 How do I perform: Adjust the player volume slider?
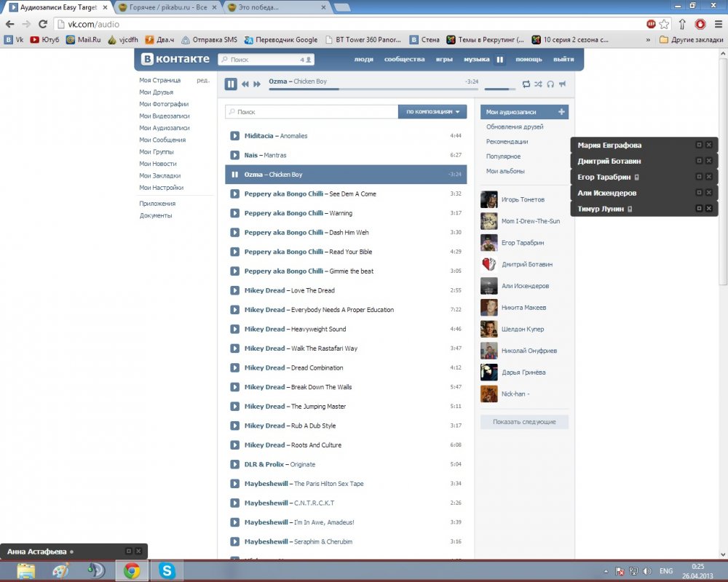point(500,89)
